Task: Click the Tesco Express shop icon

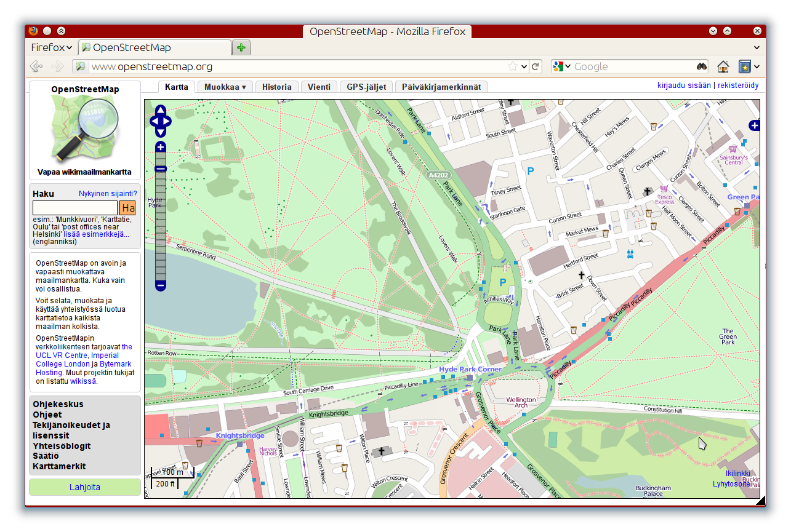Action: pos(664,189)
